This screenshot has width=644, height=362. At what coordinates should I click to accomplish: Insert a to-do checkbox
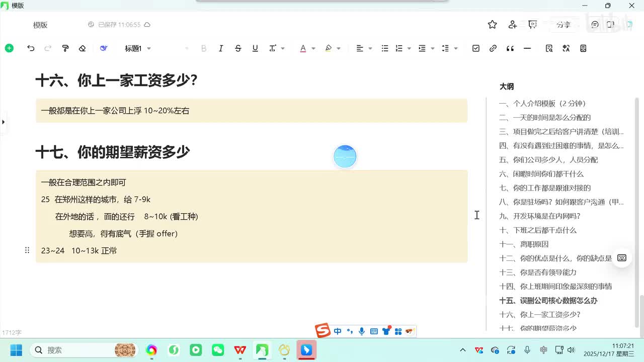[x=476, y=48]
